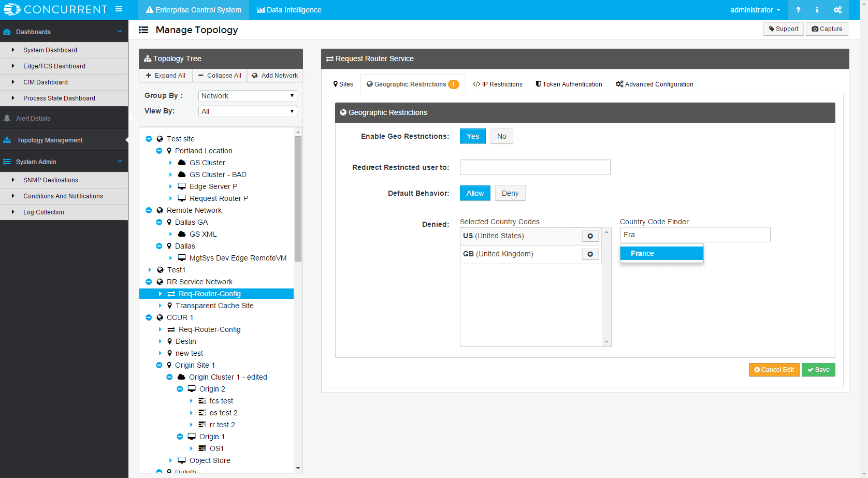Click Collapse All in Topology Tree

[220, 76]
